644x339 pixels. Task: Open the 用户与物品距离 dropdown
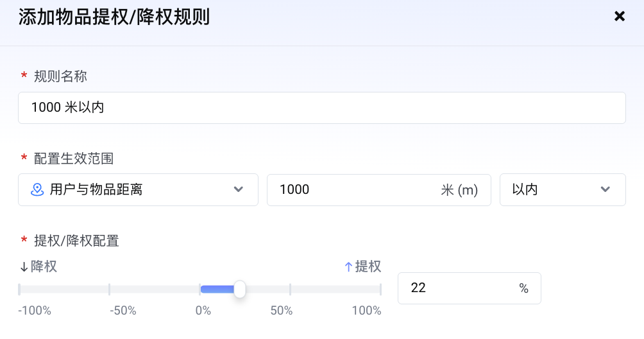pos(138,189)
